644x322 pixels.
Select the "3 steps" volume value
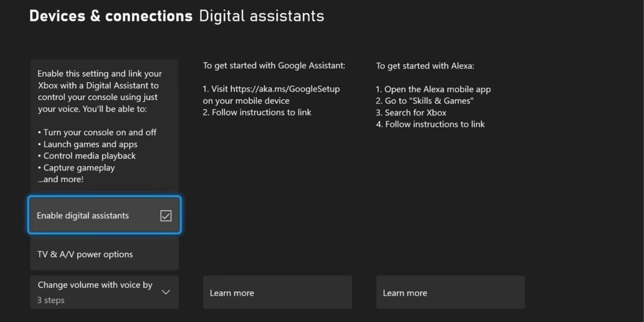tap(51, 300)
